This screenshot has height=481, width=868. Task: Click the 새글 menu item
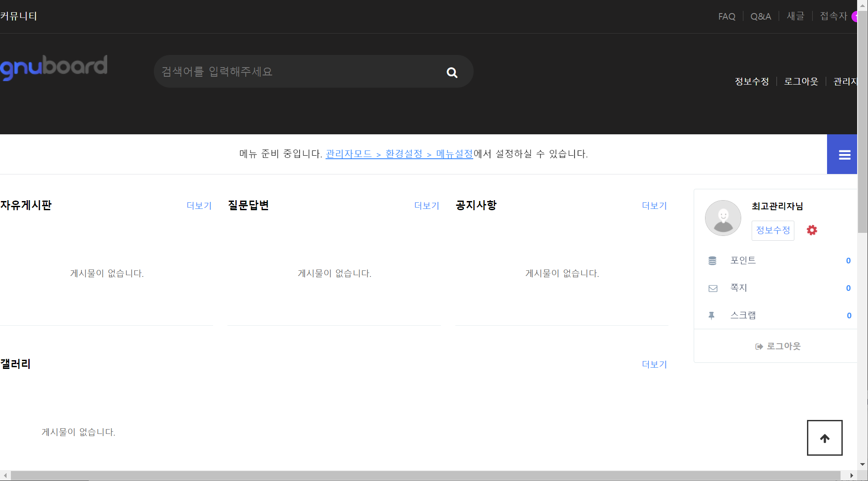tap(796, 16)
